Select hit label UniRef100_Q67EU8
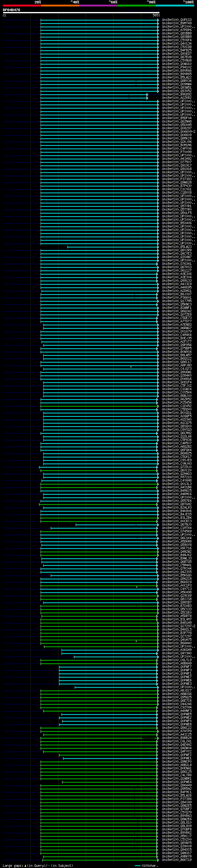The image size is (197, 868). tap(177, 57)
